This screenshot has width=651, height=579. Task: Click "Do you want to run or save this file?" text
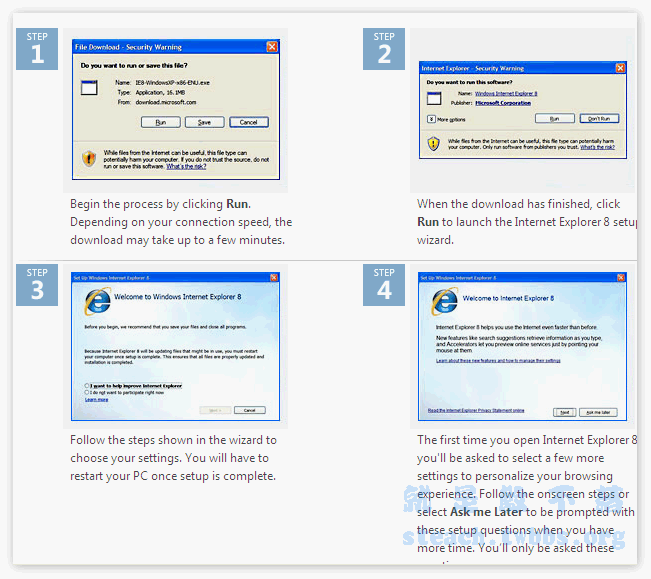[x=134, y=66]
